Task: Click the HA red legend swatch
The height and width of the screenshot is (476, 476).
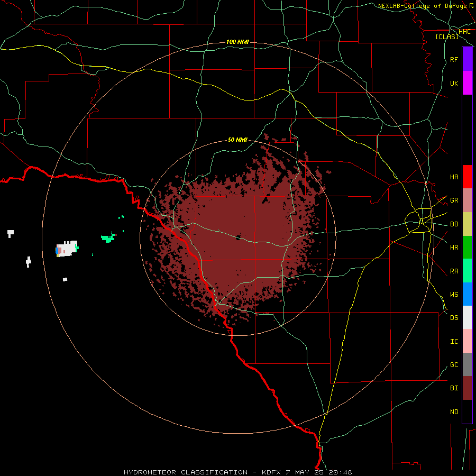Action: (x=467, y=177)
